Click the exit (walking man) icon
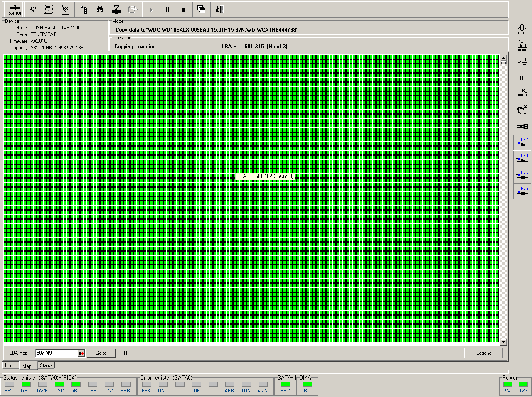This screenshot has height=397, width=532. tap(219, 10)
